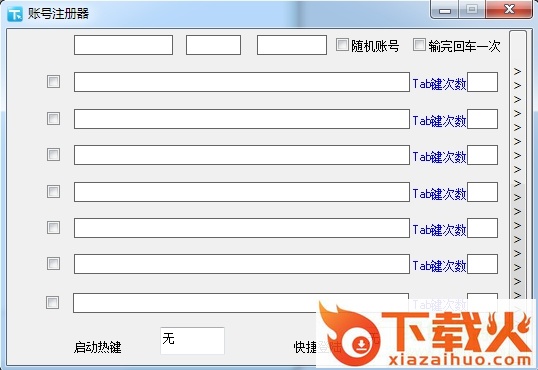Click the 快捷 label at the bottom

(305, 347)
